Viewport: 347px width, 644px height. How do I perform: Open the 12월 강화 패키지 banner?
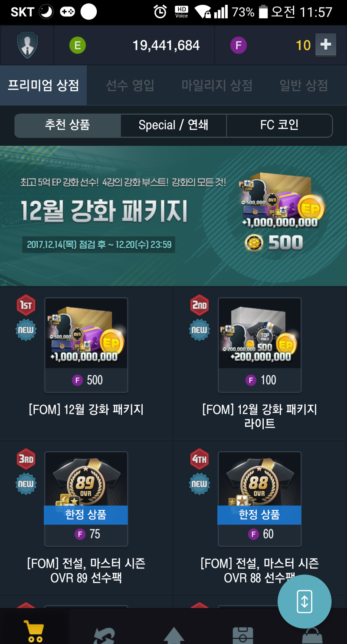point(173,216)
